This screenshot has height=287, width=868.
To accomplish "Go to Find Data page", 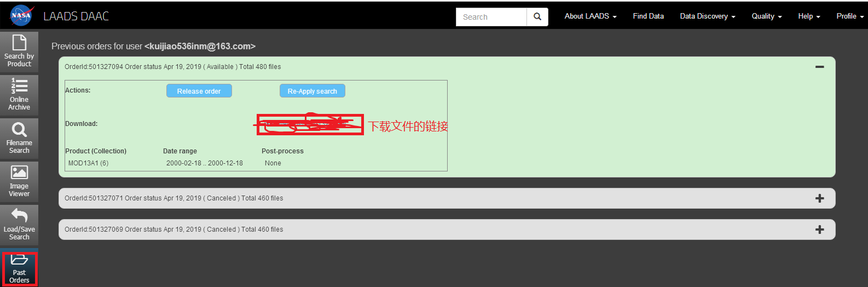I will coord(648,16).
